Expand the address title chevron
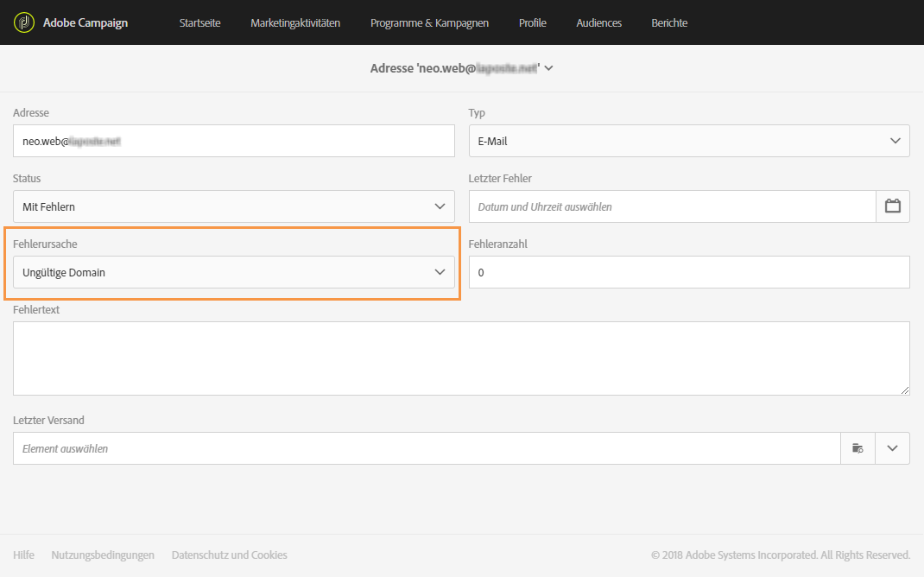Image resolution: width=924 pixels, height=577 pixels. [x=548, y=68]
